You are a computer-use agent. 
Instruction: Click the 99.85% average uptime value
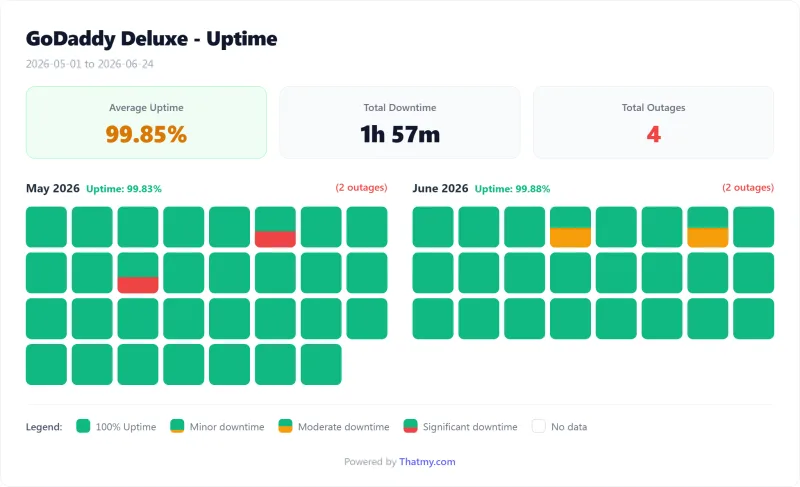click(146, 135)
